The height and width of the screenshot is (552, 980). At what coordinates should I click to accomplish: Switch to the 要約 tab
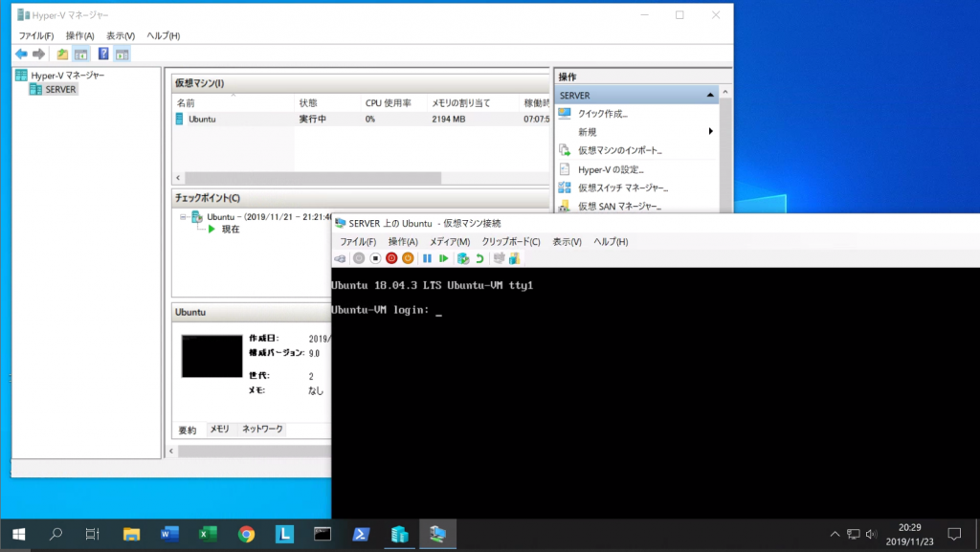(188, 430)
